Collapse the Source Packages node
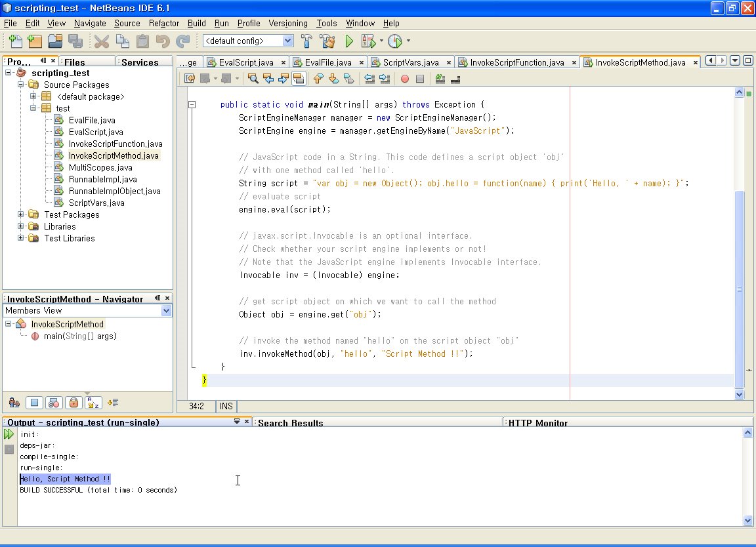 click(x=21, y=85)
